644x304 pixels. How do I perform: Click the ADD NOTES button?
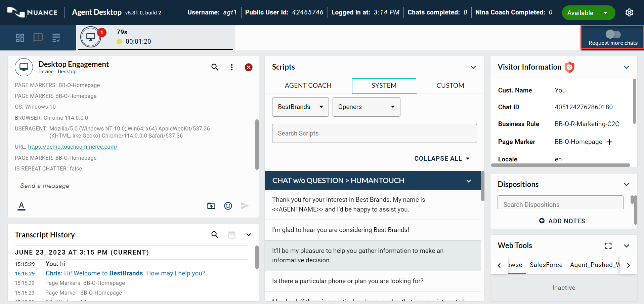pyautogui.click(x=562, y=221)
